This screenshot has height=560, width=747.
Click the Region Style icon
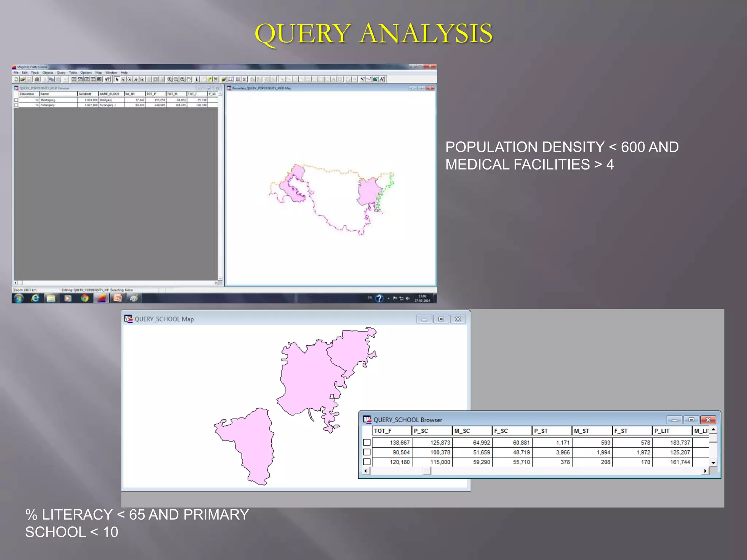[x=375, y=79]
